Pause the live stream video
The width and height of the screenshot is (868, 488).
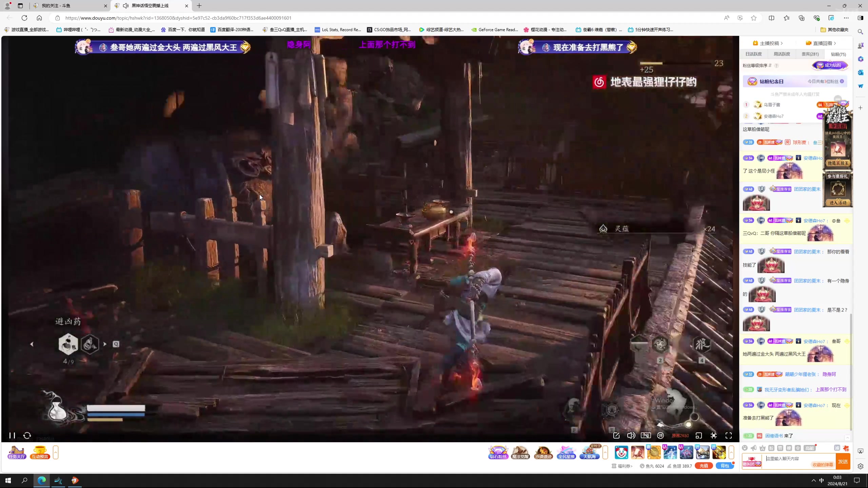coord(12,435)
